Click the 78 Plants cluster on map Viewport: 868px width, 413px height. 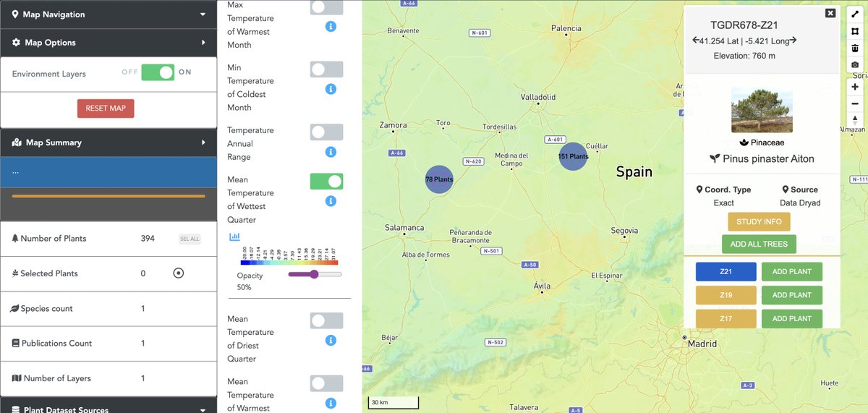pos(438,179)
